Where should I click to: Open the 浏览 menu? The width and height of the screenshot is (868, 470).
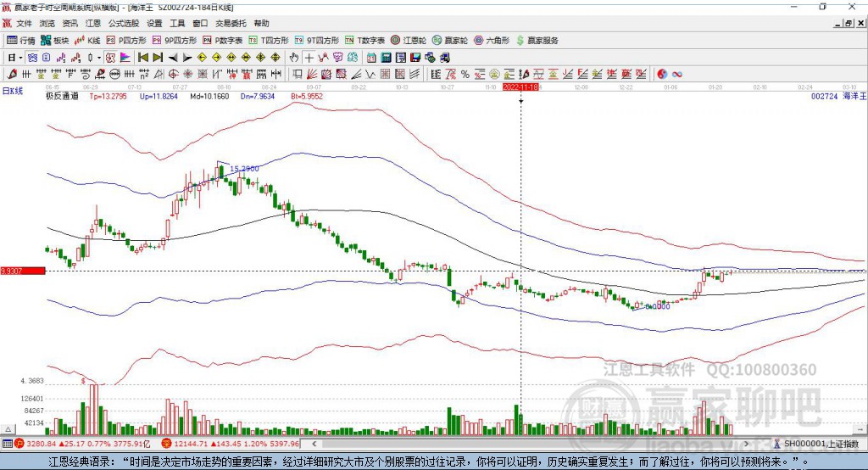point(47,23)
